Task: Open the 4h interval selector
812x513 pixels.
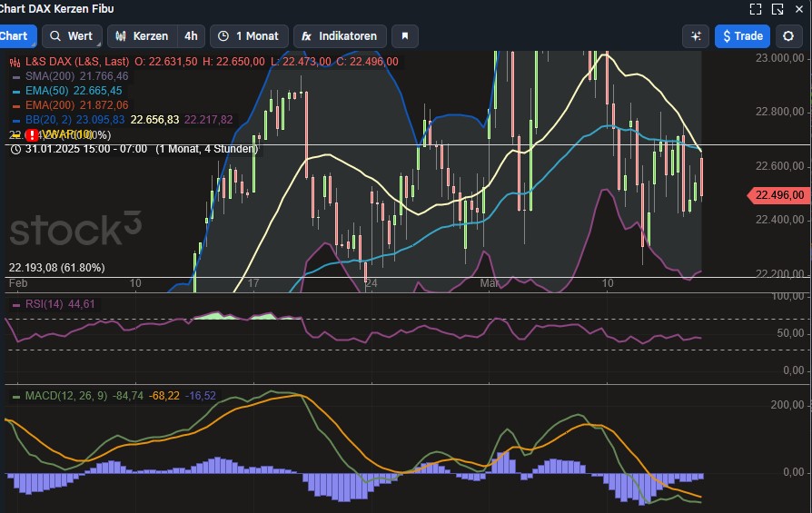Action: click(x=191, y=36)
